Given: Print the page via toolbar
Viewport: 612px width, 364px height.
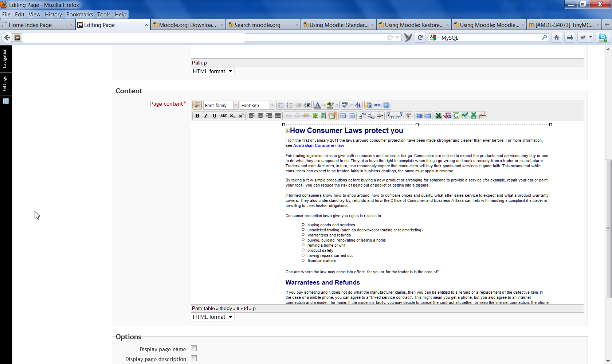Looking at the screenshot, I should click(570, 38).
